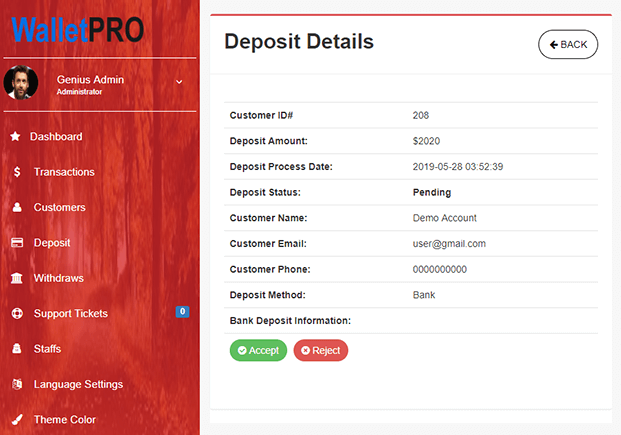Click the Dashboard star icon
Viewport: 621px width, 435px height.
coord(15,136)
